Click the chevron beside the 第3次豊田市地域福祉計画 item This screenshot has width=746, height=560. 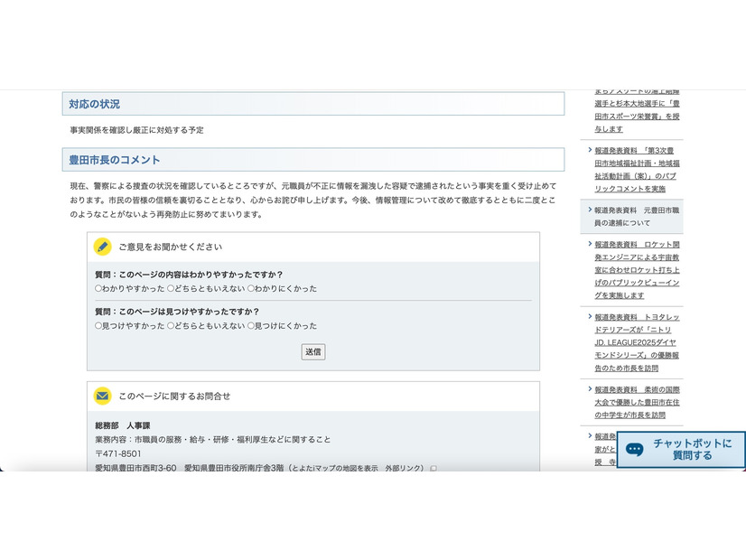click(590, 151)
